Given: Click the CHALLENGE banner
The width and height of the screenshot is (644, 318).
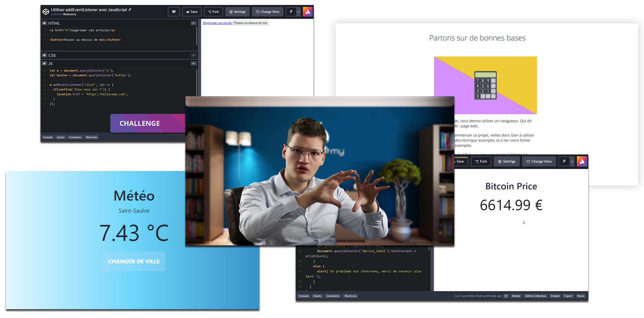Looking at the screenshot, I should [148, 123].
